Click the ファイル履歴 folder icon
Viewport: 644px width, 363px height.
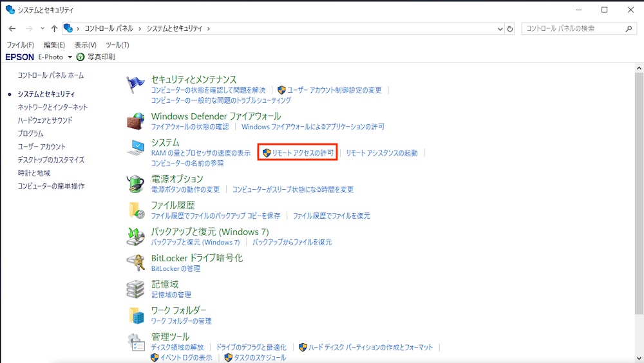tap(136, 210)
